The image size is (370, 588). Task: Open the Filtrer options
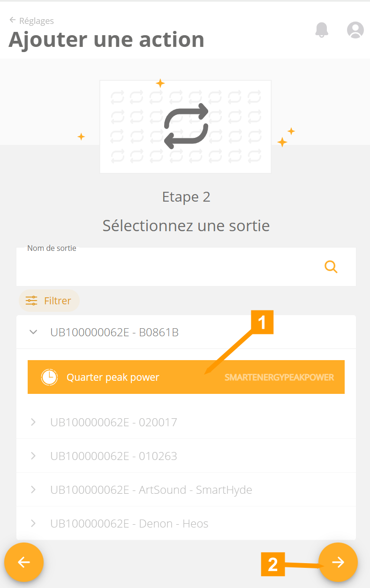coord(57,301)
